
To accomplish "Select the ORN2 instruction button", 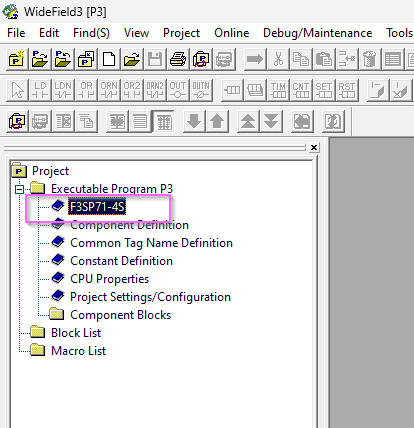I will click(155, 90).
